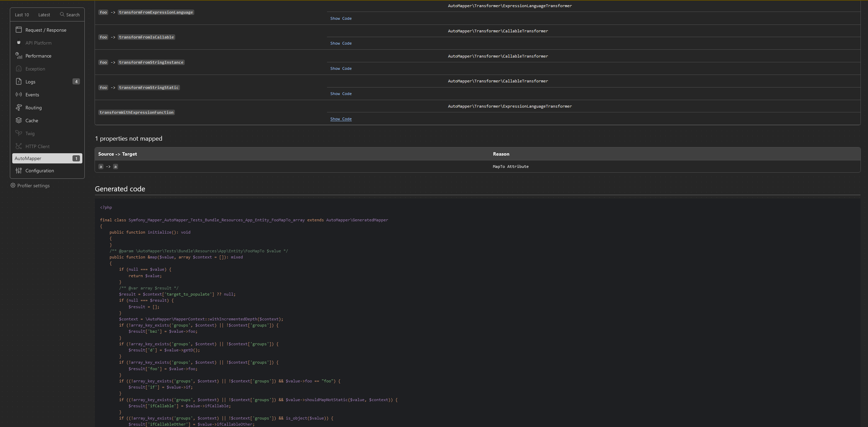868x427 pixels.
Task: Open the HTTP Client panel entry
Action: coord(37,146)
